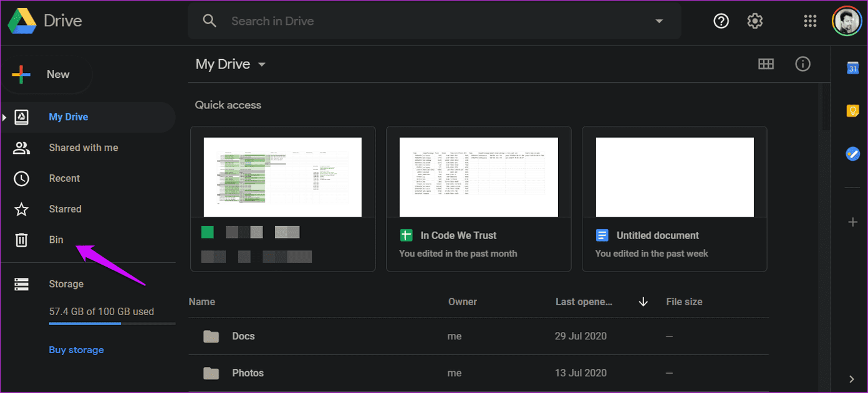Open the blurred spreadsheet quick access thumbnail
The width and height of the screenshot is (868, 393).
283,177
